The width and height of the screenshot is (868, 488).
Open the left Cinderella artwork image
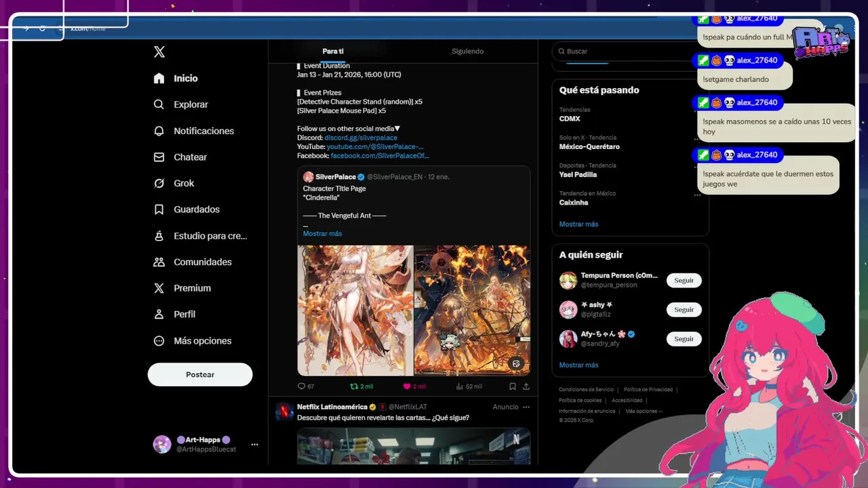[x=355, y=310]
